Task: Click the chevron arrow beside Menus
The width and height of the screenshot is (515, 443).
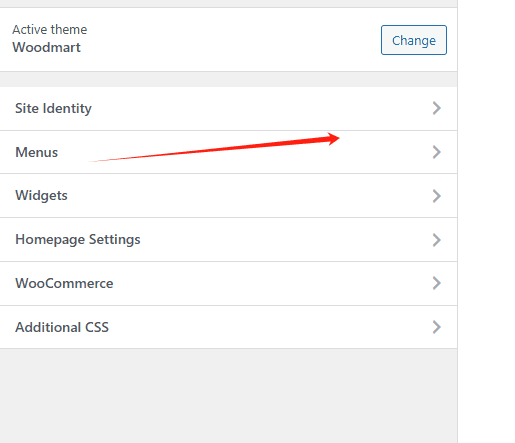Action: tap(437, 152)
